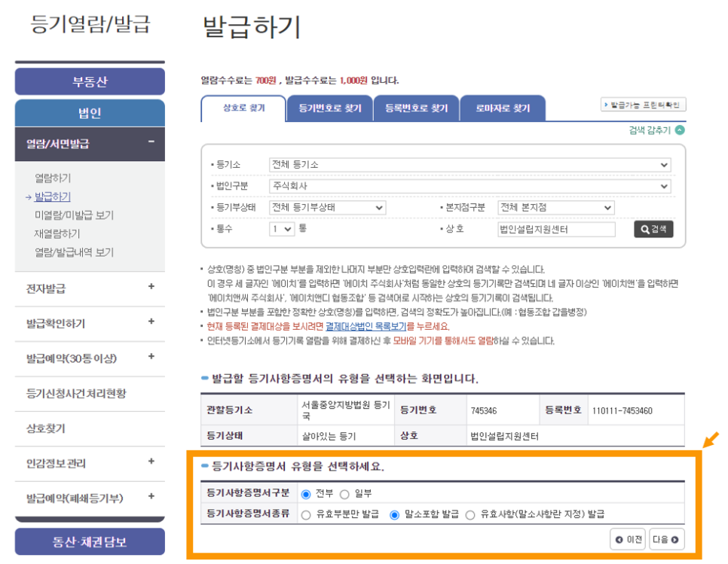The image size is (728, 564).
Task: Select the 전부 radio button
Action: click(305, 495)
